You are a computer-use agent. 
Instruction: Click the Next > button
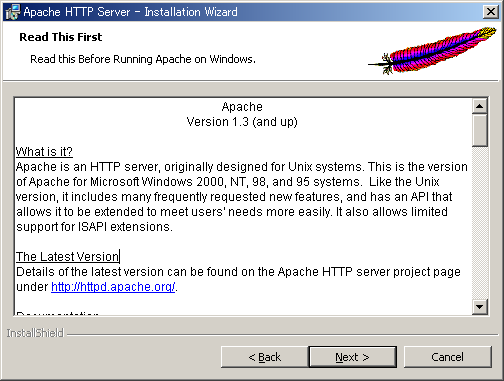pyautogui.click(x=353, y=357)
